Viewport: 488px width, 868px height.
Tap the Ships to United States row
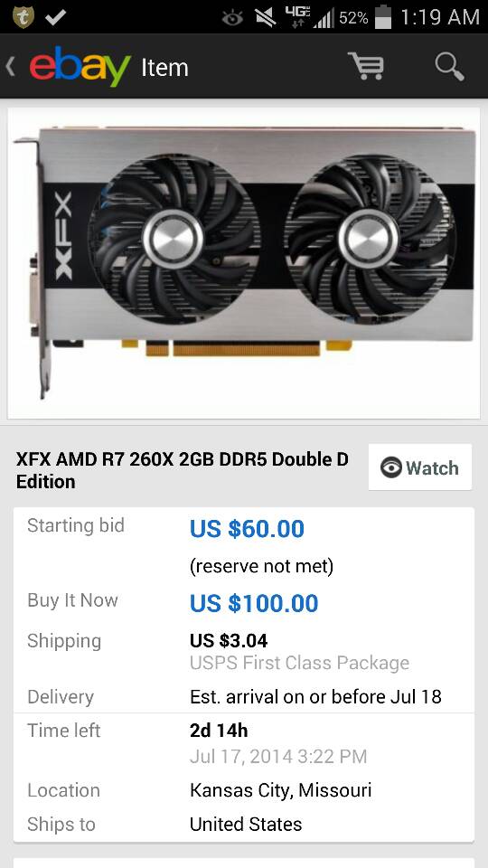tap(243, 824)
